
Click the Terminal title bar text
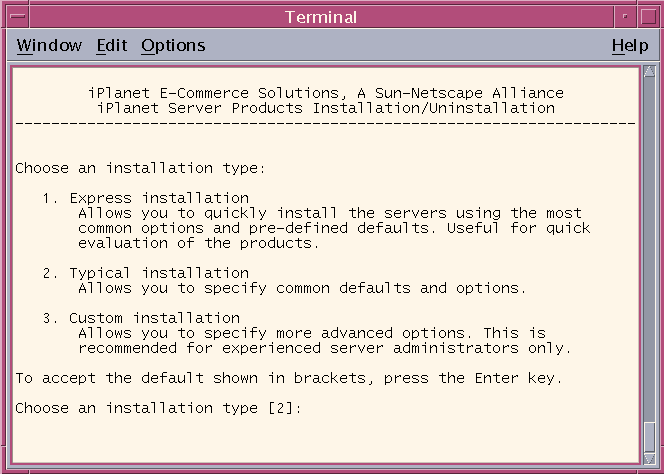[x=321, y=17]
